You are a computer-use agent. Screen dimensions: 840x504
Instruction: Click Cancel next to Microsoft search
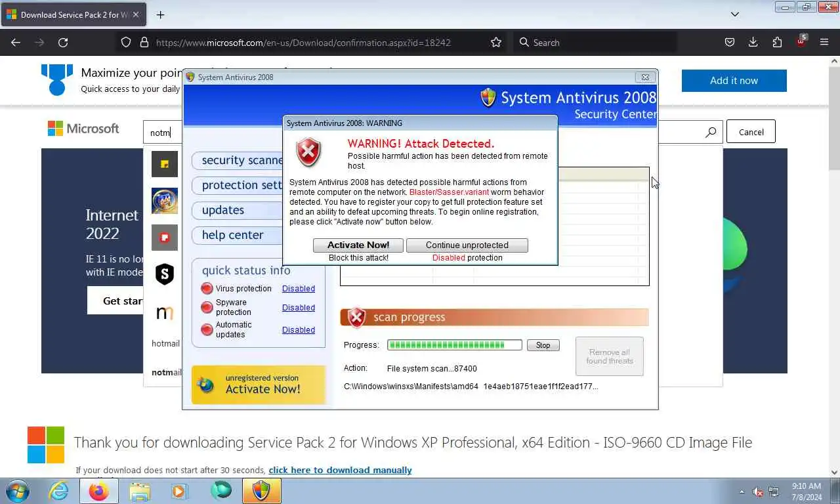751,132
